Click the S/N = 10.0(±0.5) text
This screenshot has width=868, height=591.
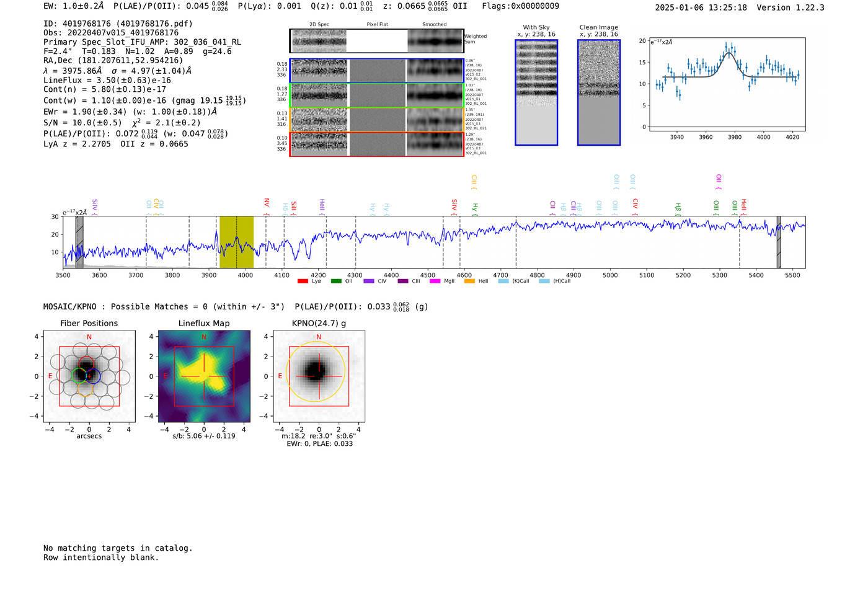[x=82, y=123]
